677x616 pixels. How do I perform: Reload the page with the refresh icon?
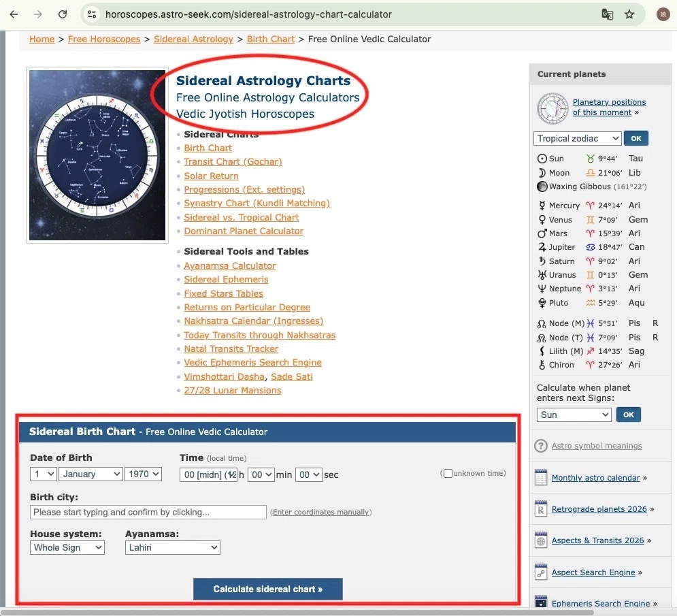pos(63,14)
